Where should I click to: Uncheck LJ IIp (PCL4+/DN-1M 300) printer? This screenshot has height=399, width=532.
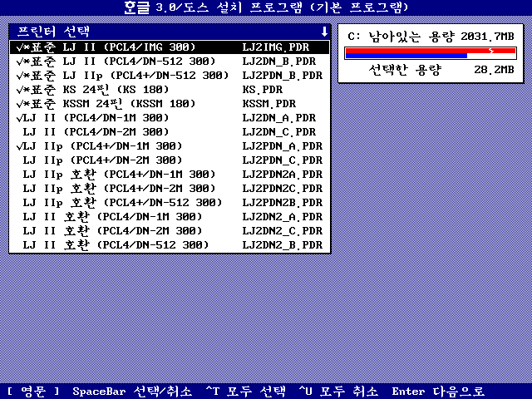coord(170,146)
